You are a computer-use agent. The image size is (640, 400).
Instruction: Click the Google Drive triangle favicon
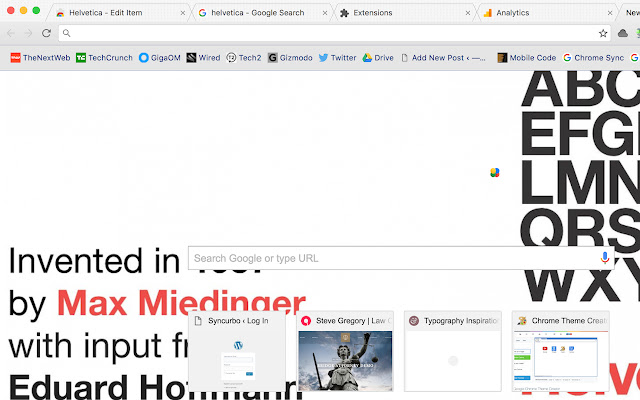coord(367,58)
